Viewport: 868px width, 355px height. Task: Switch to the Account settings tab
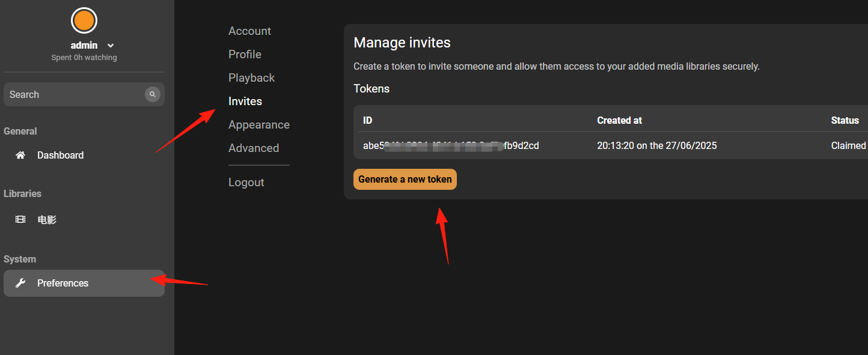point(249,31)
